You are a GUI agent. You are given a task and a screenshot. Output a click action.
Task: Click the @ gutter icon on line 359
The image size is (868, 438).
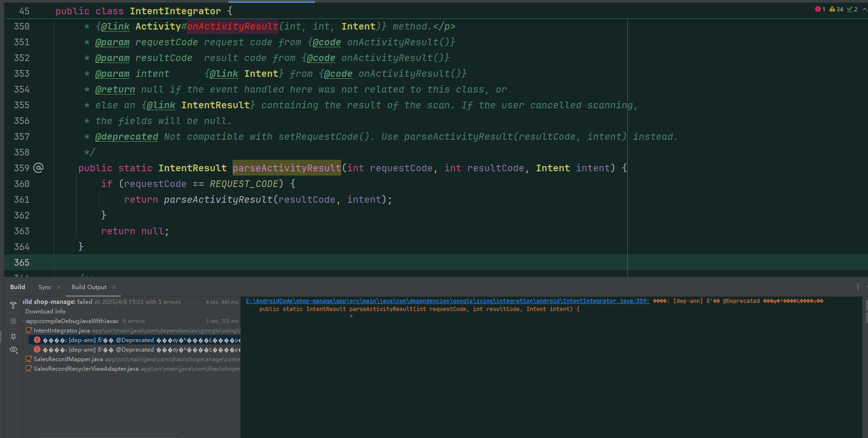[39, 168]
